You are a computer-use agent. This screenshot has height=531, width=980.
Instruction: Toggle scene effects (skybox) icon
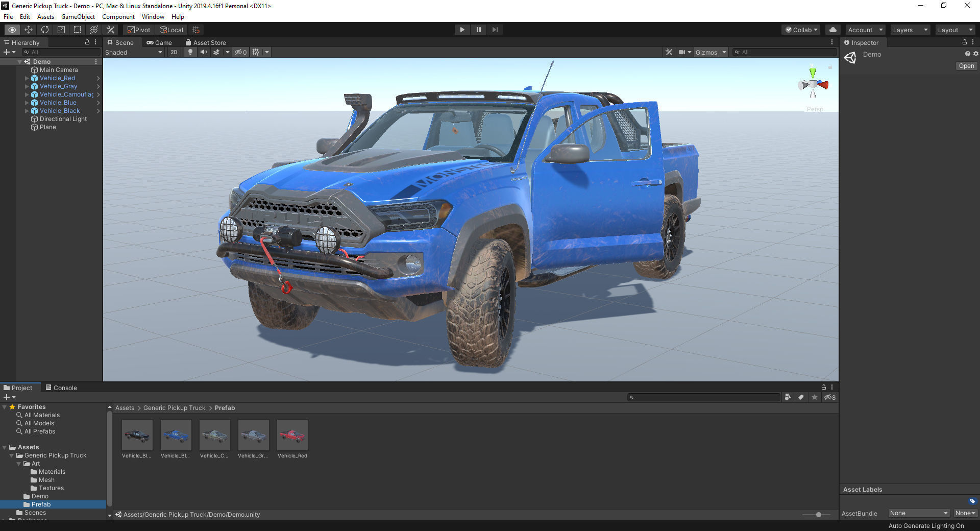(216, 52)
